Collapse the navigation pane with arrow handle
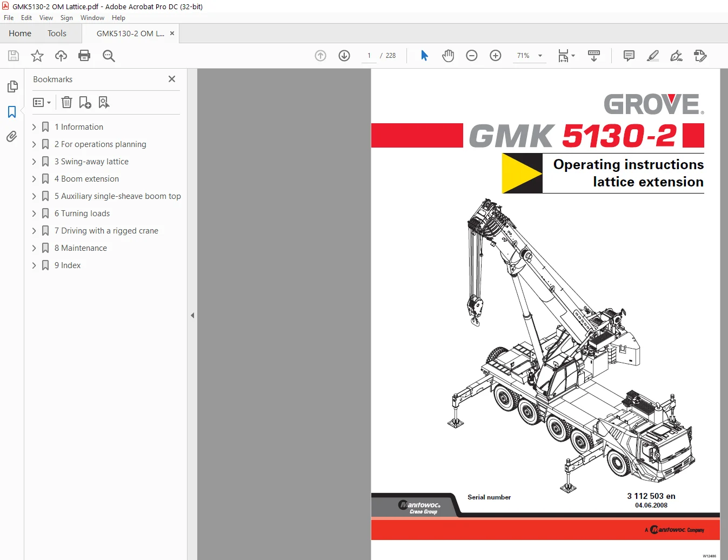The width and height of the screenshot is (728, 560). click(x=192, y=315)
